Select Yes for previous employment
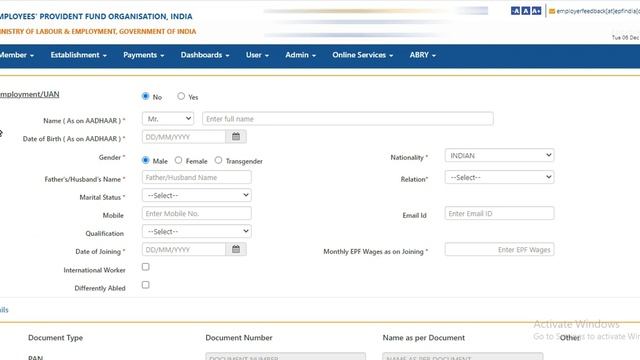This screenshot has height=360, width=640. click(181, 96)
